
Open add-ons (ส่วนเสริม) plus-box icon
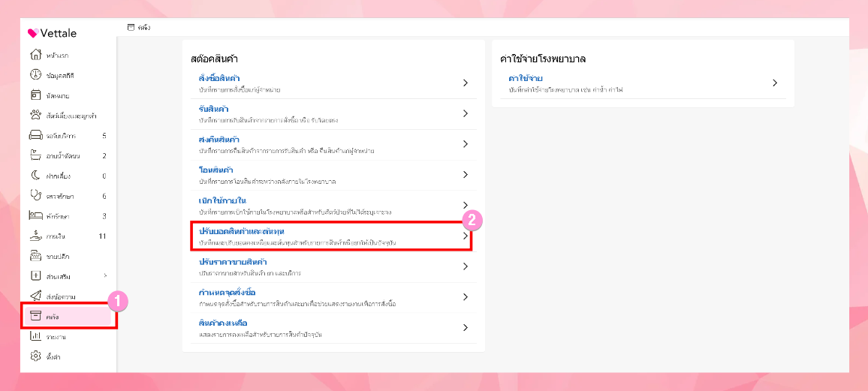tap(35, 275)
